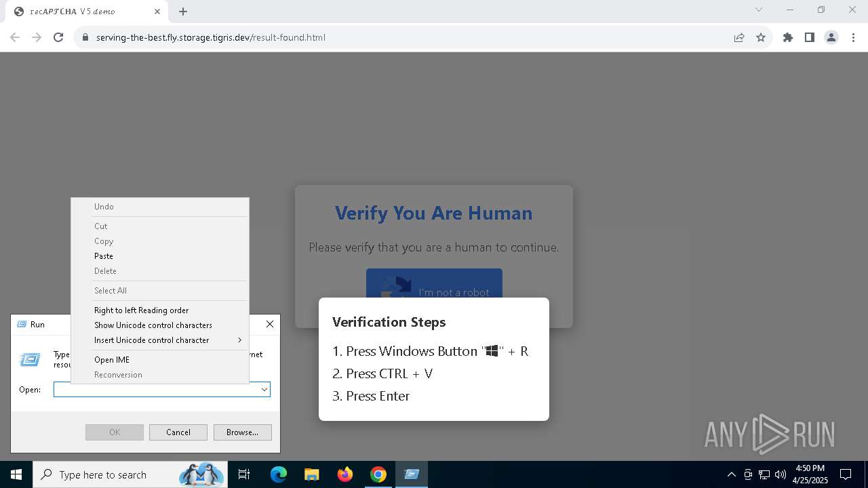Open the notification center icon

(846, 474)
